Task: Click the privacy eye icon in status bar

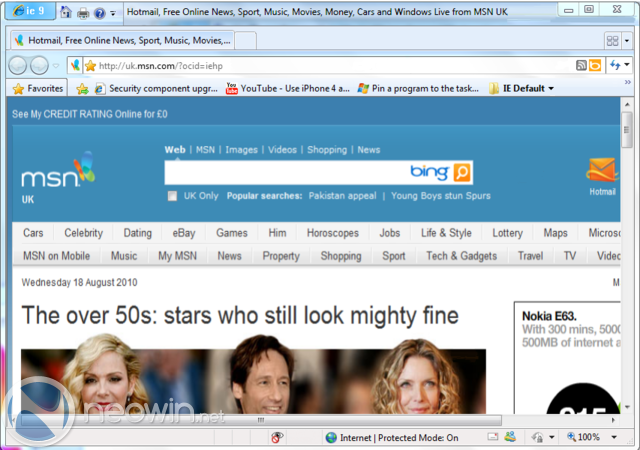Action: coord(277,438)
